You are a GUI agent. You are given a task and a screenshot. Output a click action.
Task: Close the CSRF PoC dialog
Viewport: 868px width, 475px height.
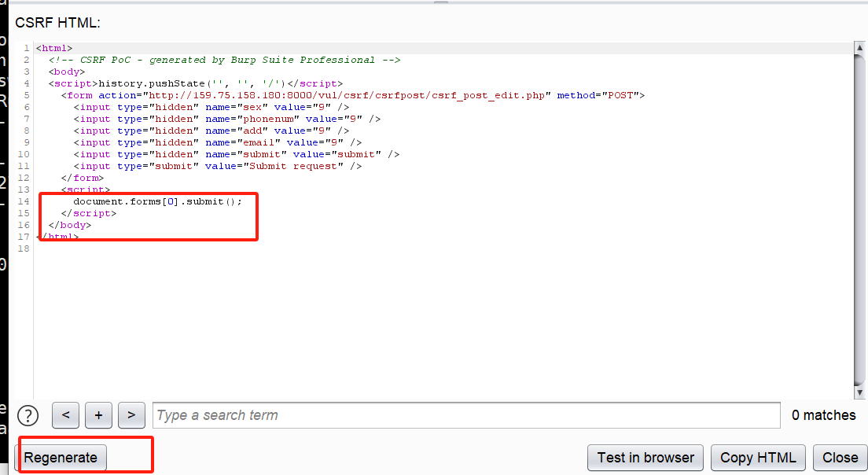[840, 458]
